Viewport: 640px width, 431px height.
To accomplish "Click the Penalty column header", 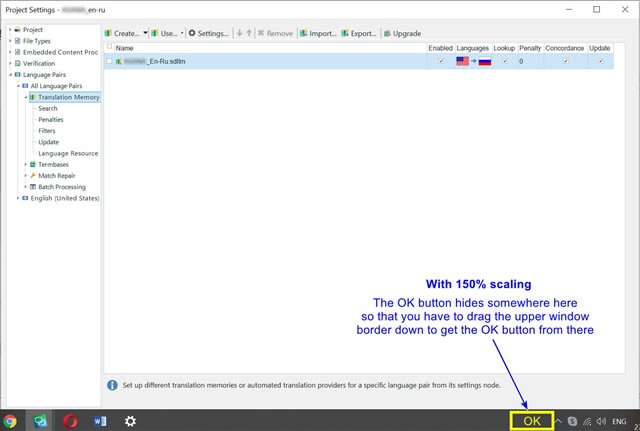I will tap(530, 48).
